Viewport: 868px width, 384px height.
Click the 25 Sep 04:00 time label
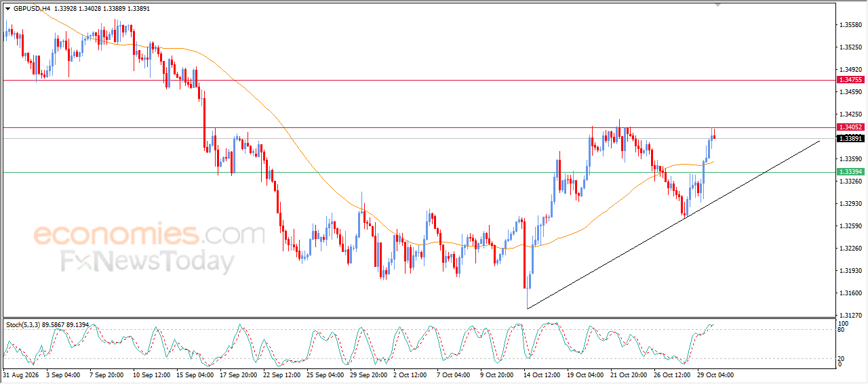click(x=326, y=375)
